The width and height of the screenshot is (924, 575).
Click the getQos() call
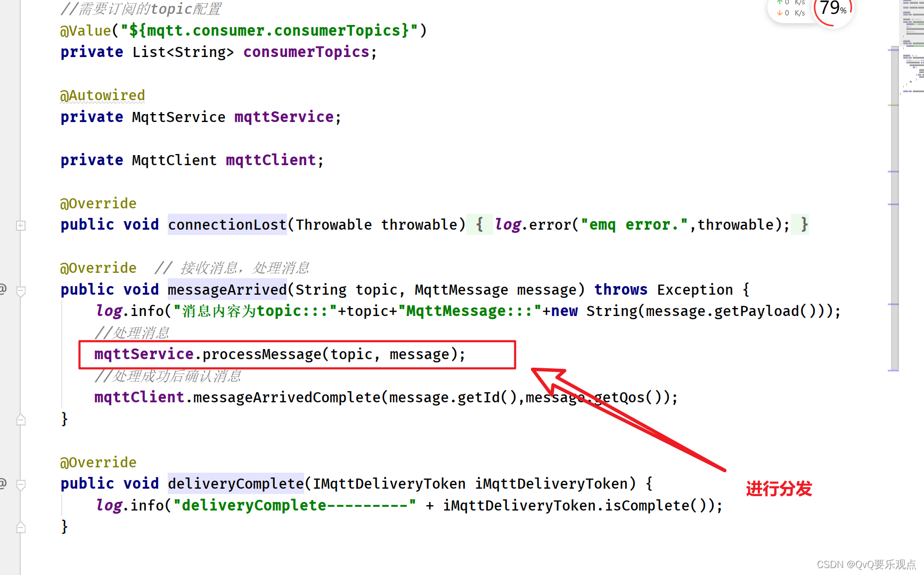[x=628, y=398]
